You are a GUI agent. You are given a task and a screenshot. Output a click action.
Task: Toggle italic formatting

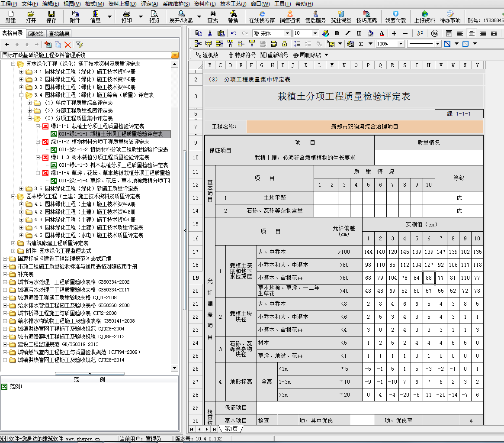348,33
